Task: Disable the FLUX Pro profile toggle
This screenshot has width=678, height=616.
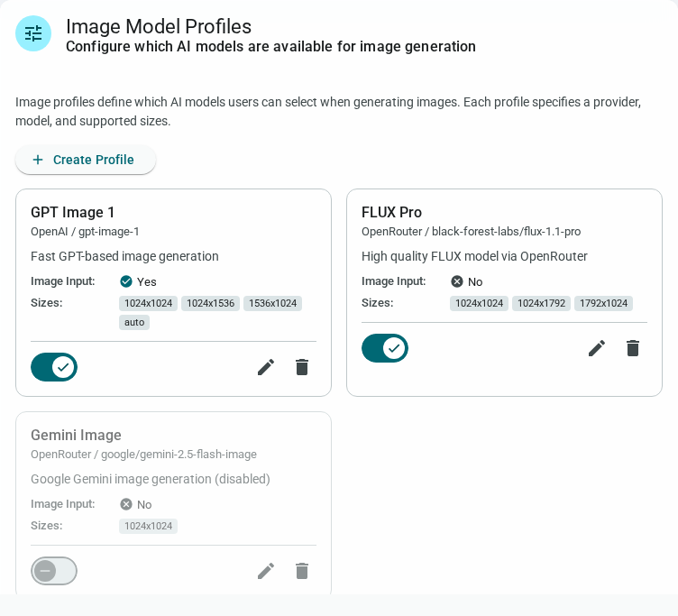Action: (x=385, y=348)
